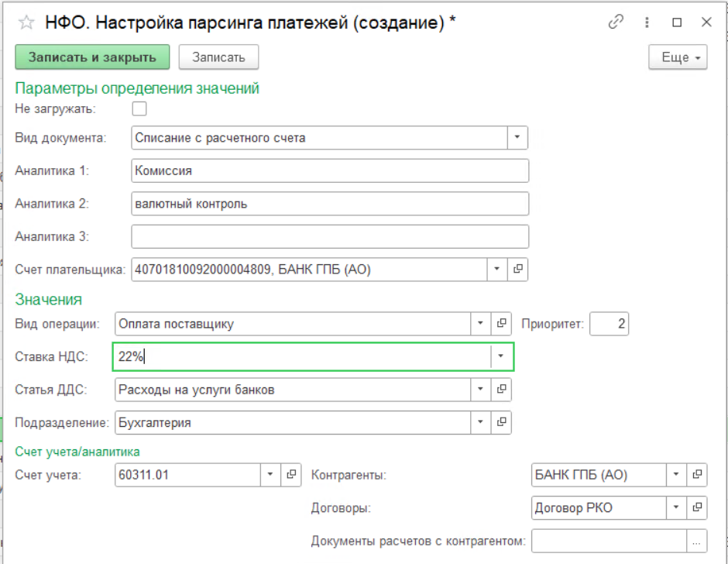Open vertical dots menu in title bar
The height and width of the screenshot is (564, 728).
pos(647,22)
